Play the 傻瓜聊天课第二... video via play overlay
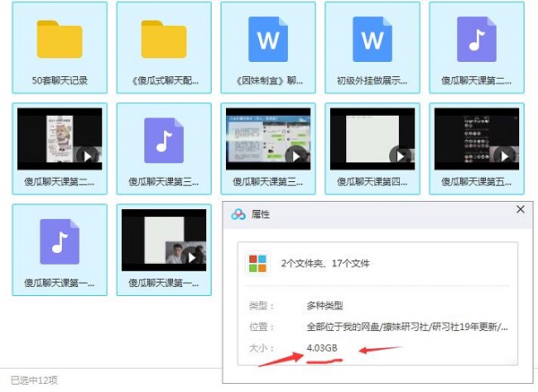 pyautogui.click(x=86, y=157)
